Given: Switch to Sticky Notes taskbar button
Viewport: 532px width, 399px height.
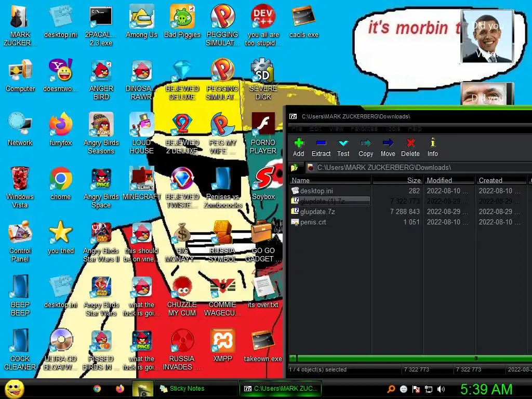Looking at the screenshot, I should pos(196,389).
